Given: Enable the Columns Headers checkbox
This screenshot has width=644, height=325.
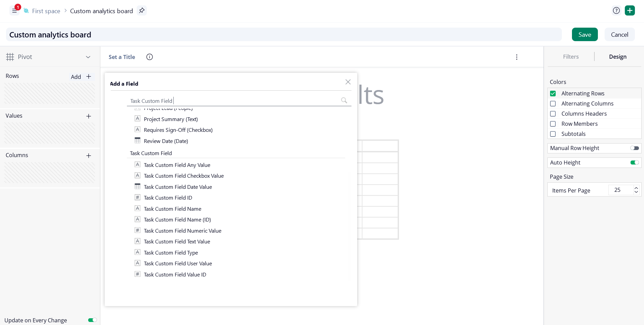Looking at the screenshot, I should (x=553, y=114).
